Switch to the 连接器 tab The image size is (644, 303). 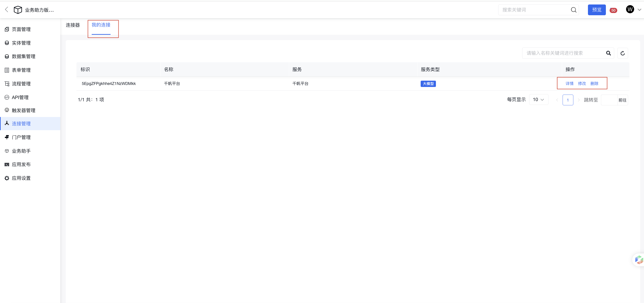coord(73,25)
